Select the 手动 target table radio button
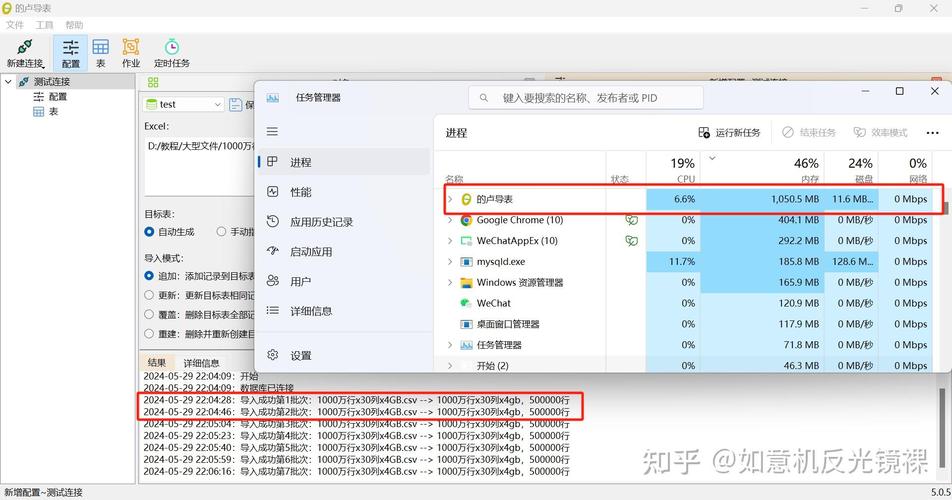Screen dimensions: 952x500 pos(222,232)
